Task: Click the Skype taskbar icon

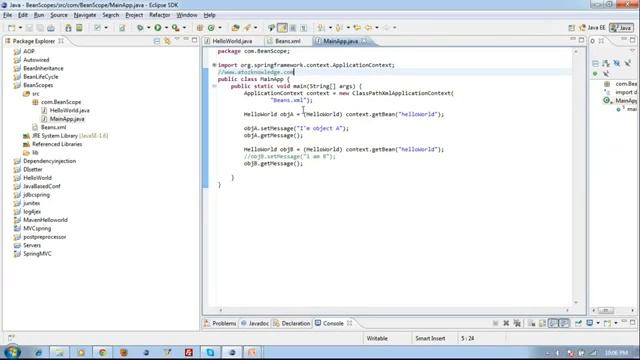Action: coord(210,352)
